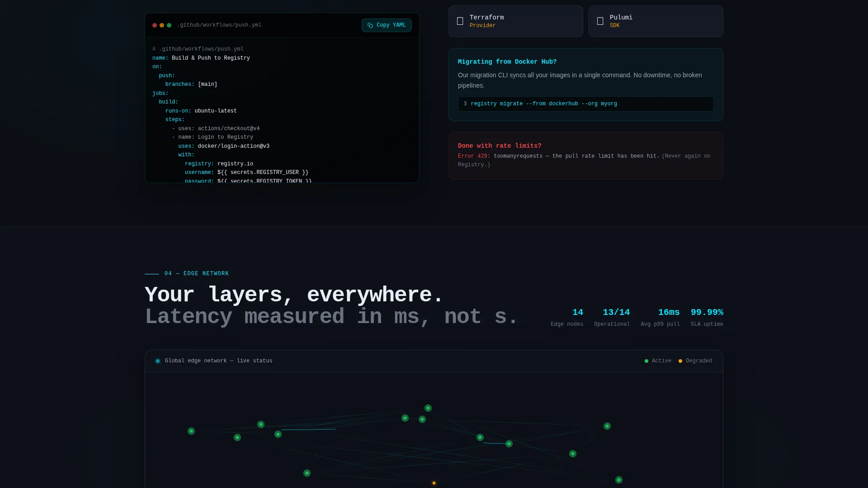Click the 'actions/checkout@v4' line
Viewport: 868px width, 488px height.
216,129
